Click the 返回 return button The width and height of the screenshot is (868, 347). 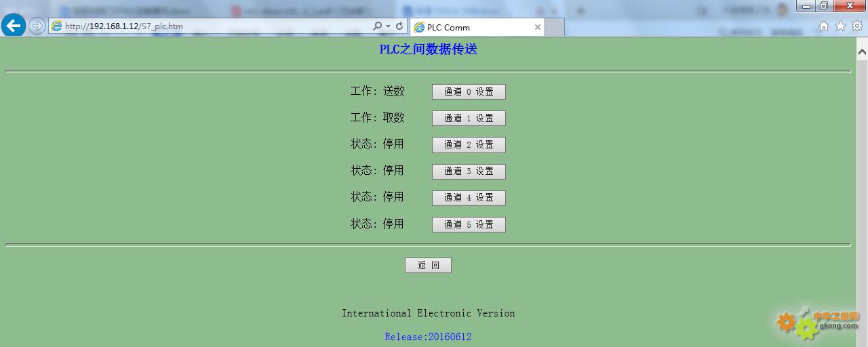point(428,266)
